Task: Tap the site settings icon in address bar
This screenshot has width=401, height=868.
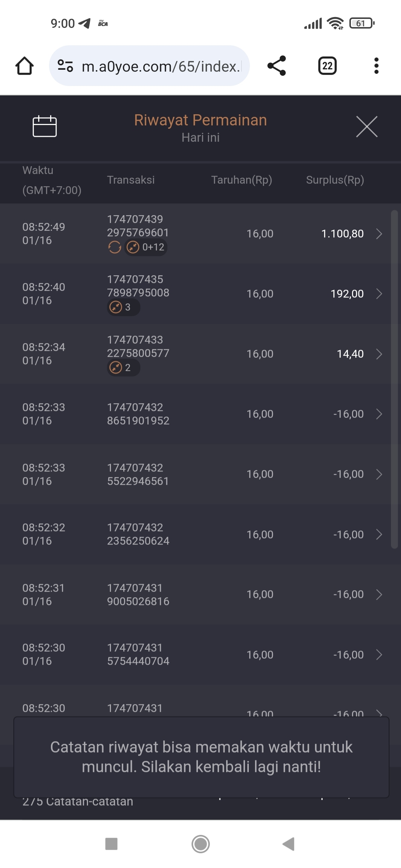Action: tap(65, 66)
